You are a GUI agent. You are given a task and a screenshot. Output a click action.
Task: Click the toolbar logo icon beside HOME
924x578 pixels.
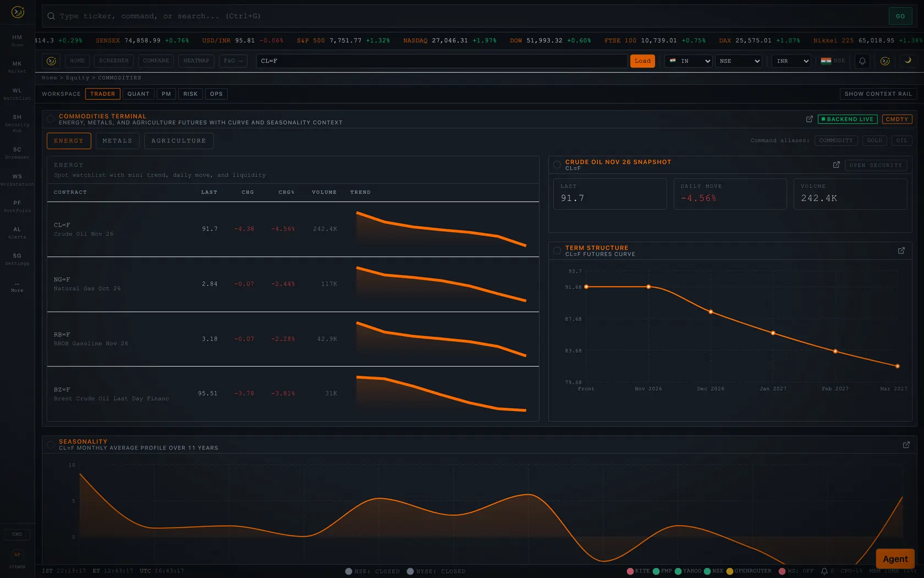51,61
